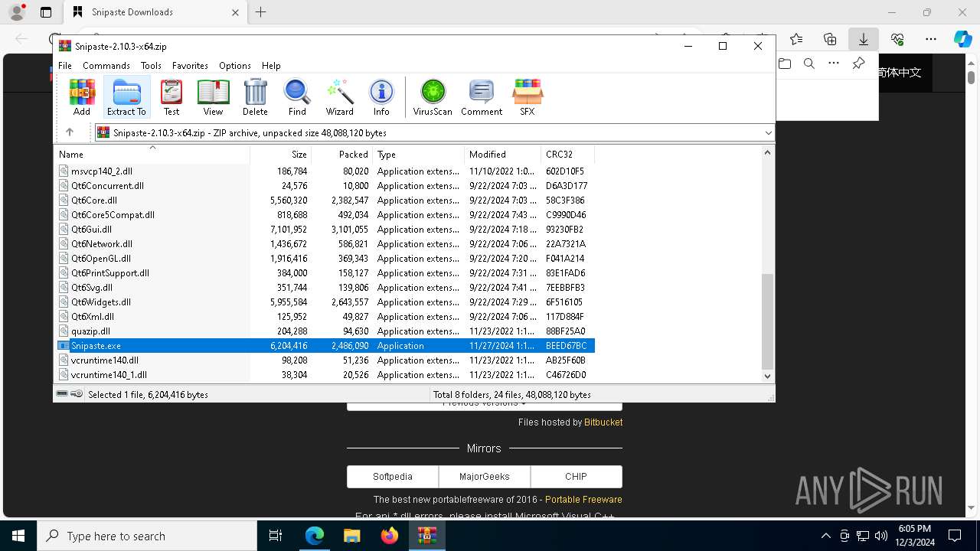Open the Help menu
980x551 pixels.
(x=271, y=66)
